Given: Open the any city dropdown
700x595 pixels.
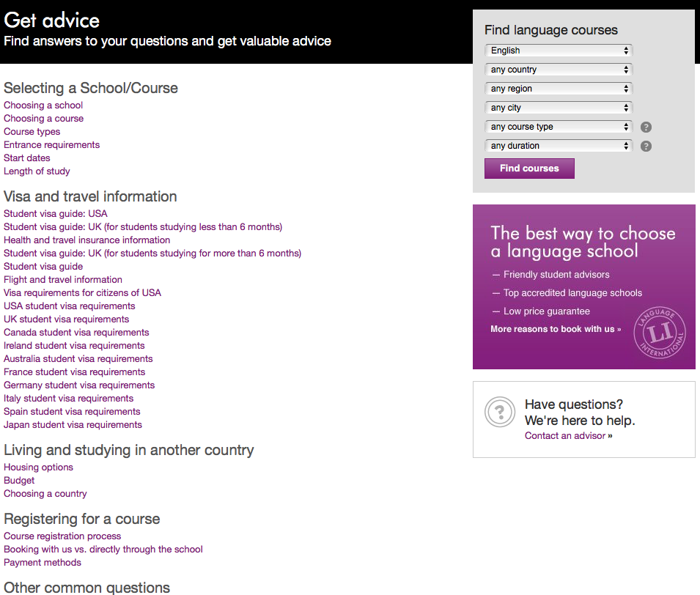Looking at the screenshot, I should pyautogui.click(x=558, y=108).
